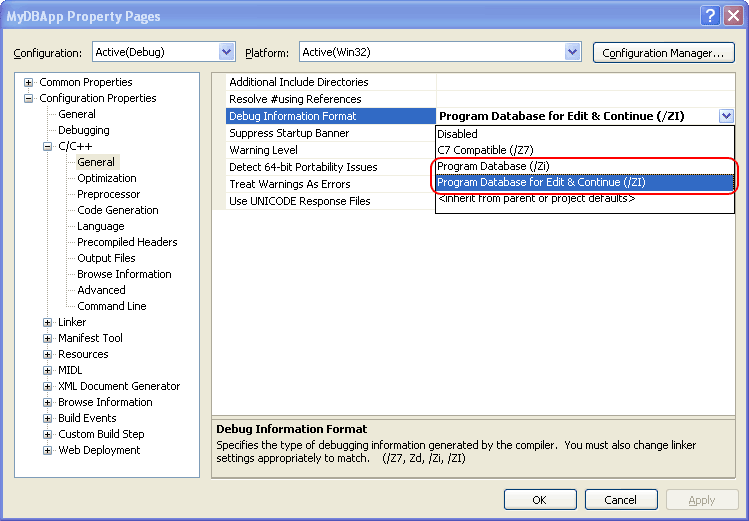Click Additional Include Directories property
Image resolution: width=749 pixels, height=521 pixels.
(299, 82)
